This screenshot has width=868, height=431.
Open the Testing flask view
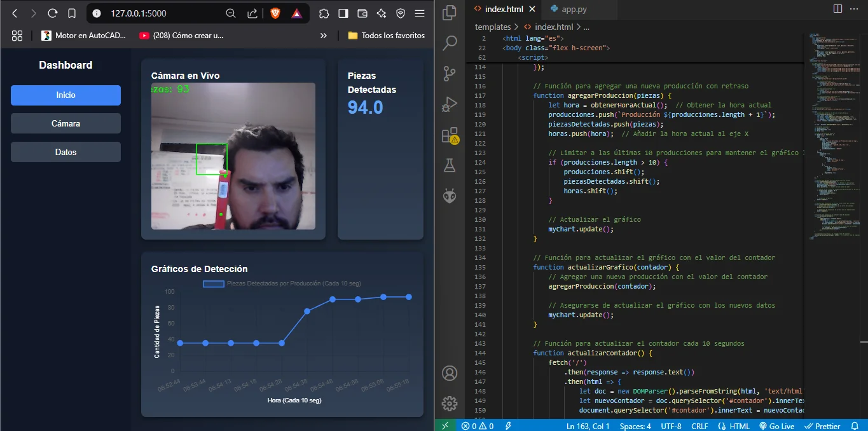(450, 165)
